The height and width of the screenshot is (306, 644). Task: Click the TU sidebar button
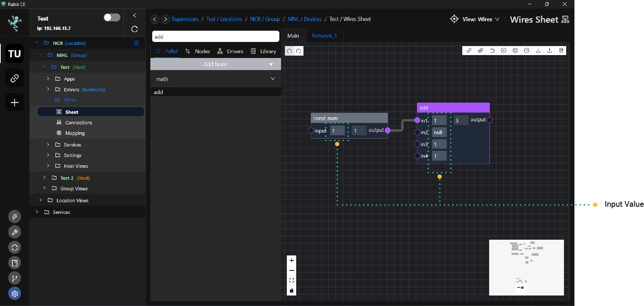(x=15, y=54)
